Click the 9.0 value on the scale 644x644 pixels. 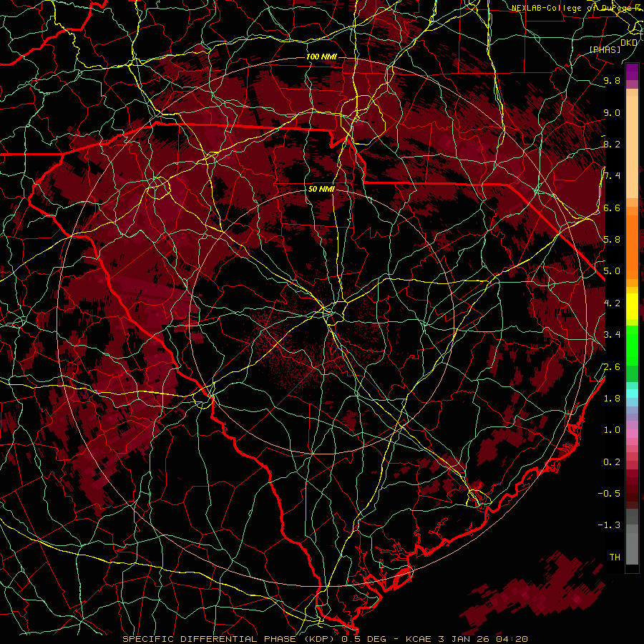[612, 113]
